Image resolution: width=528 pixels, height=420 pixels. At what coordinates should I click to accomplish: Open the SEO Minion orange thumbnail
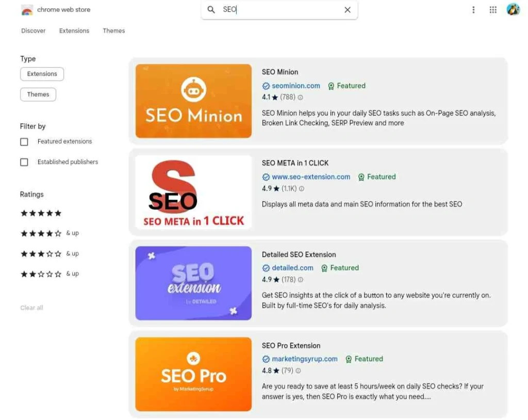click(x=194, y=101)
